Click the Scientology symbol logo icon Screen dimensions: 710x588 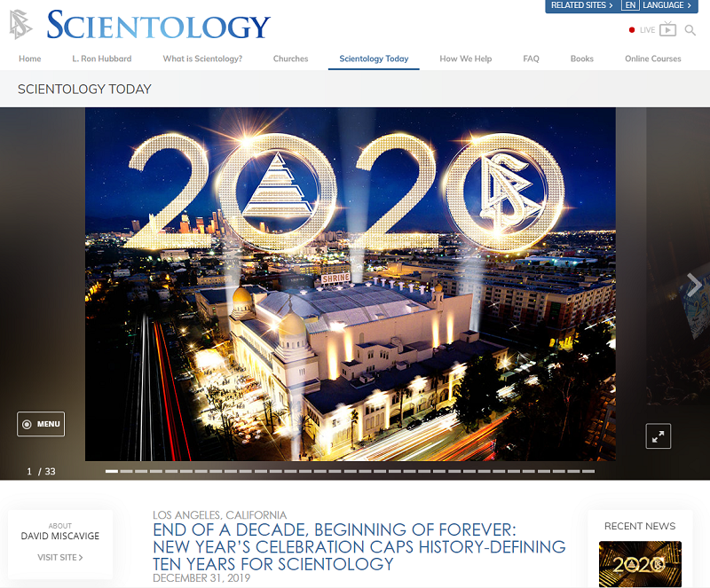pos(20,24)
